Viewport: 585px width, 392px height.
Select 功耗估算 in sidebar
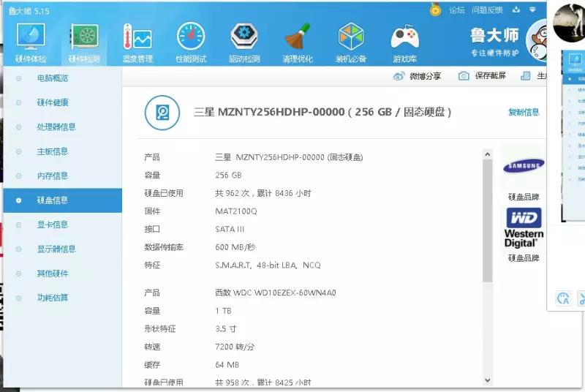pos(53,298)
